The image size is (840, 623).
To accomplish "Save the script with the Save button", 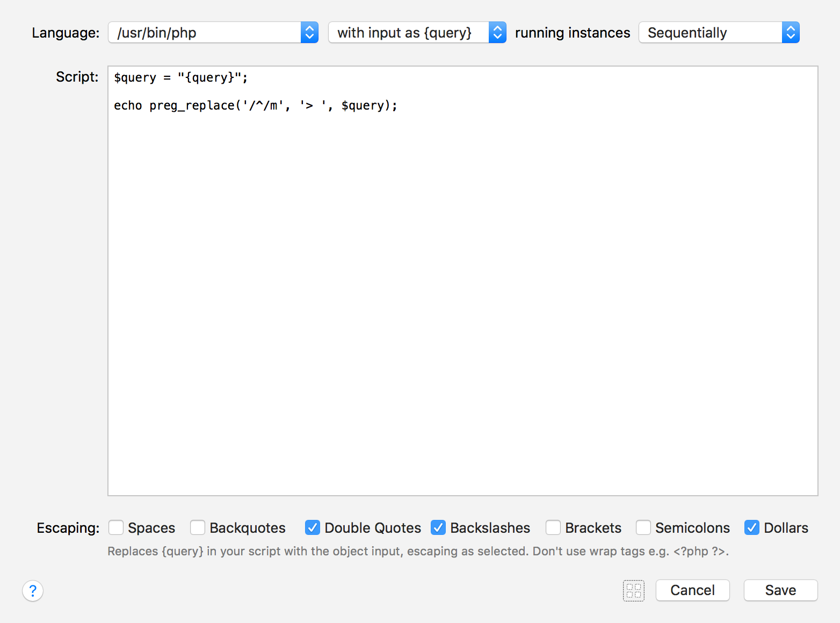I will pyautogui.click(x=780, y=590).
